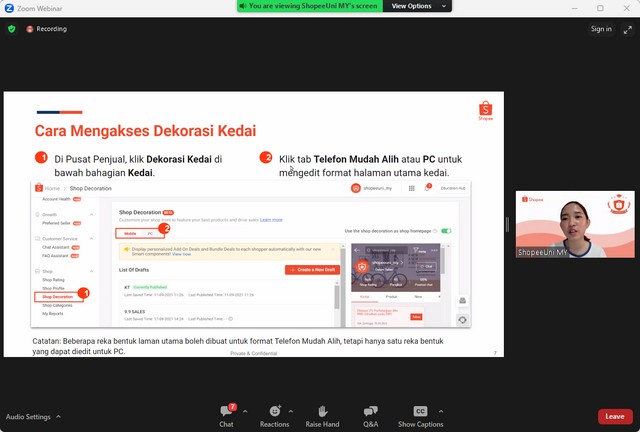Click the Show Captions CC icon
The height and width of the screenshot is (432, 640).
pyautogui.click(x=420, y=411)
